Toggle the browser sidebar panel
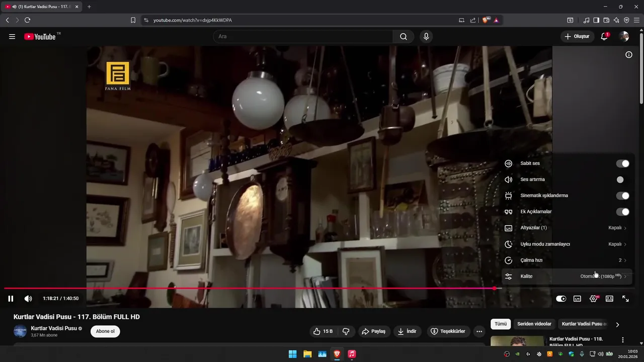Viewport: 644px width, 362px height. tap(596, 20)
